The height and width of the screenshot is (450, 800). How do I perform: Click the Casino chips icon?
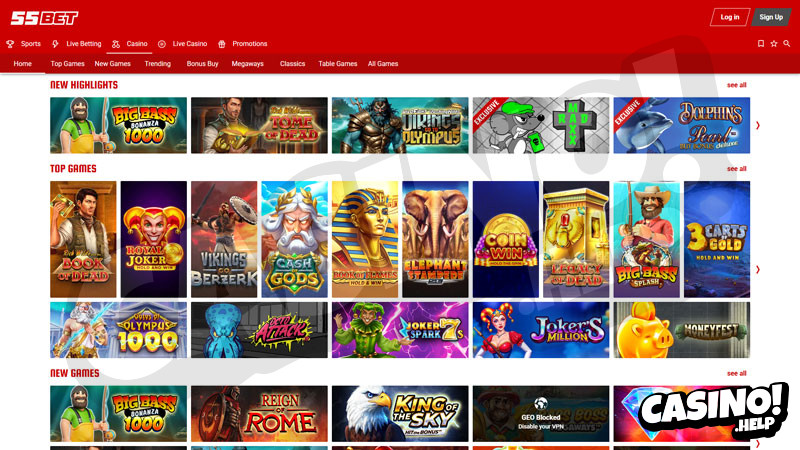pos(116,44)
